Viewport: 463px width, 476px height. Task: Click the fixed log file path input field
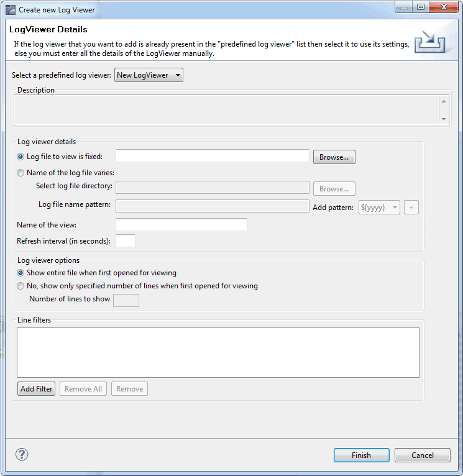coord(213,156)
